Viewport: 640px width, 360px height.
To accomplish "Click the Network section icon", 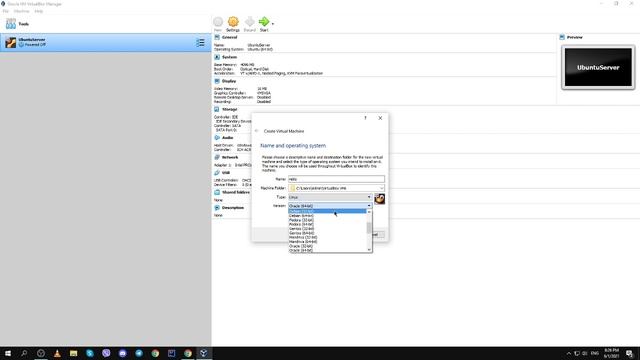I will tap(217, 157).
